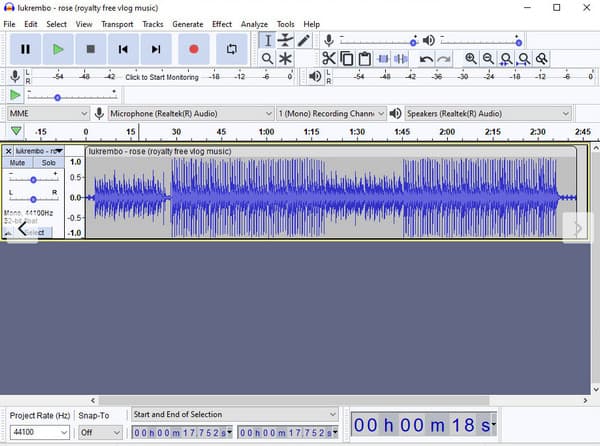600x446 pixels.
Task: Open the Microphone (Realtek(R) Audio) device dropdown
Action: point(191,114)
